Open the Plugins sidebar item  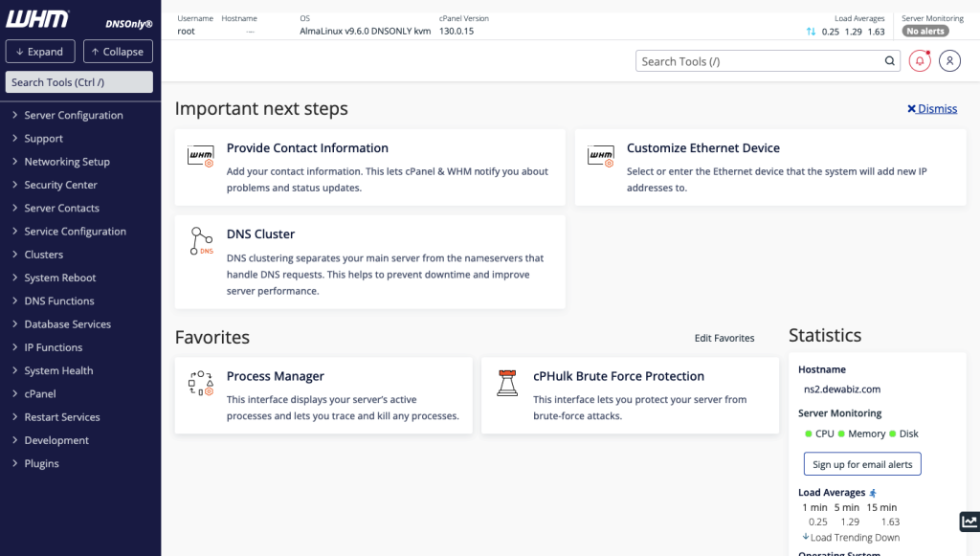pyautogui.click(x=41, y=463)
